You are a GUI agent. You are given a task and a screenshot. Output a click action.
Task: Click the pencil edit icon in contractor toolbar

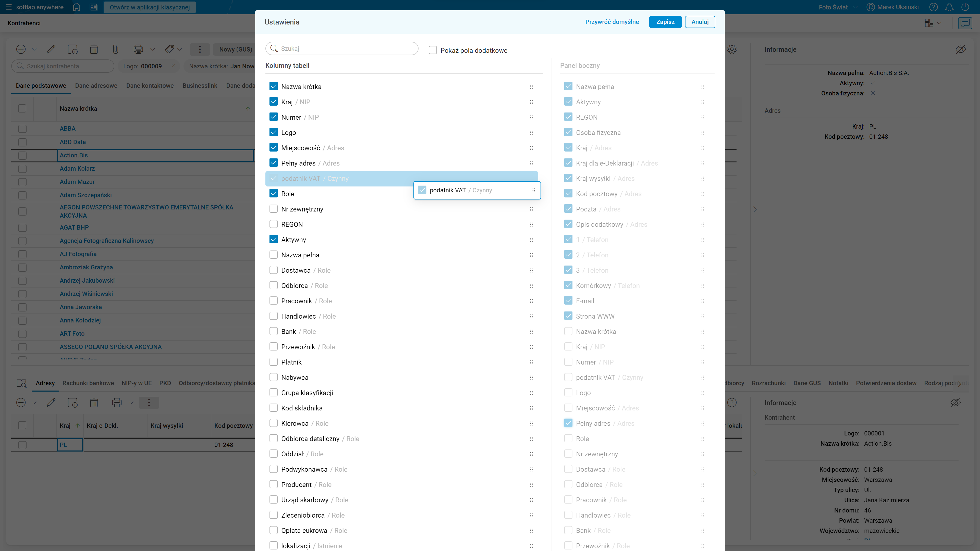[x=51, y=49]
